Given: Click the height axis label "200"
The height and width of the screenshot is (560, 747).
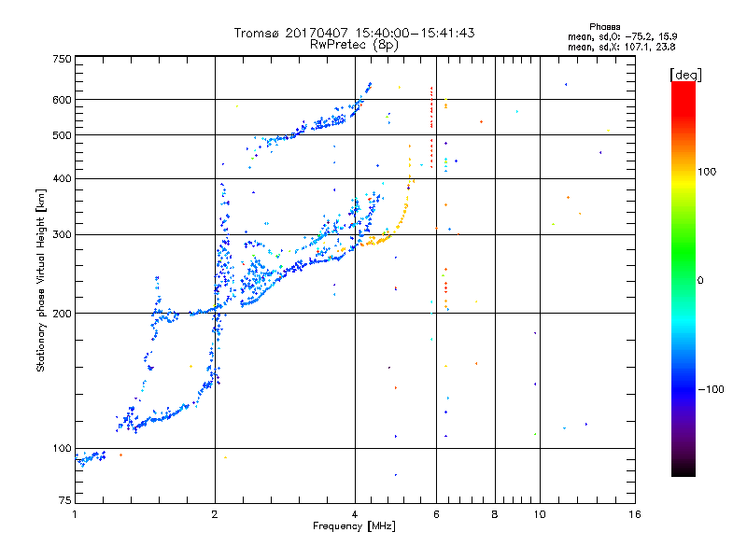Looking at the screenshot, I should (62, 314).
